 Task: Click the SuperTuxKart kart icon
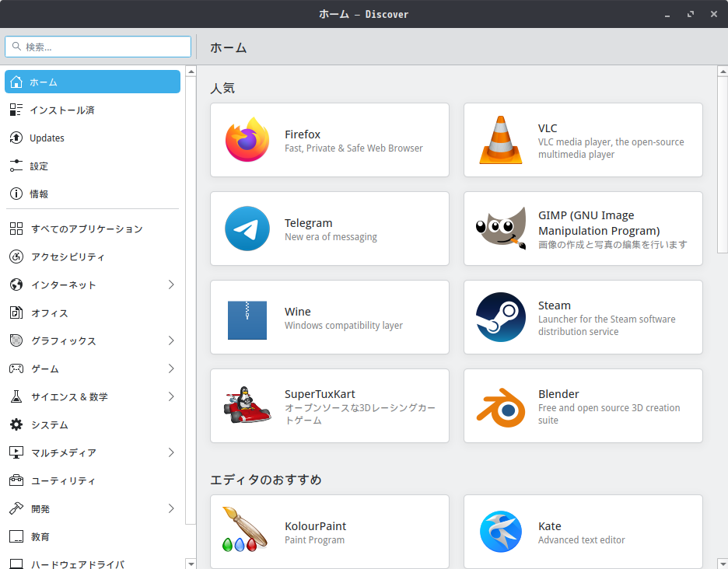point(247,405)
